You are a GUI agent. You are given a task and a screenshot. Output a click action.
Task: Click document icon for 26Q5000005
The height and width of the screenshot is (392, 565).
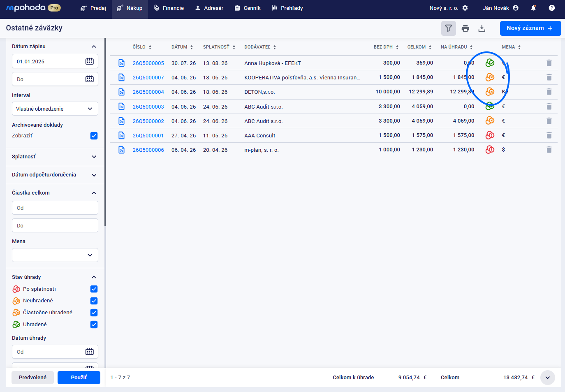(x=121, y=63)
